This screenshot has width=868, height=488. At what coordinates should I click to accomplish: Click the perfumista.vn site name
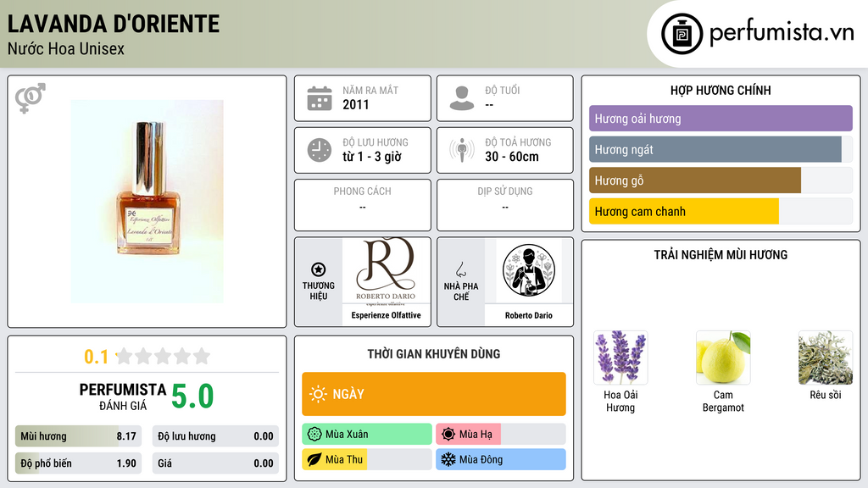point(782,33)
